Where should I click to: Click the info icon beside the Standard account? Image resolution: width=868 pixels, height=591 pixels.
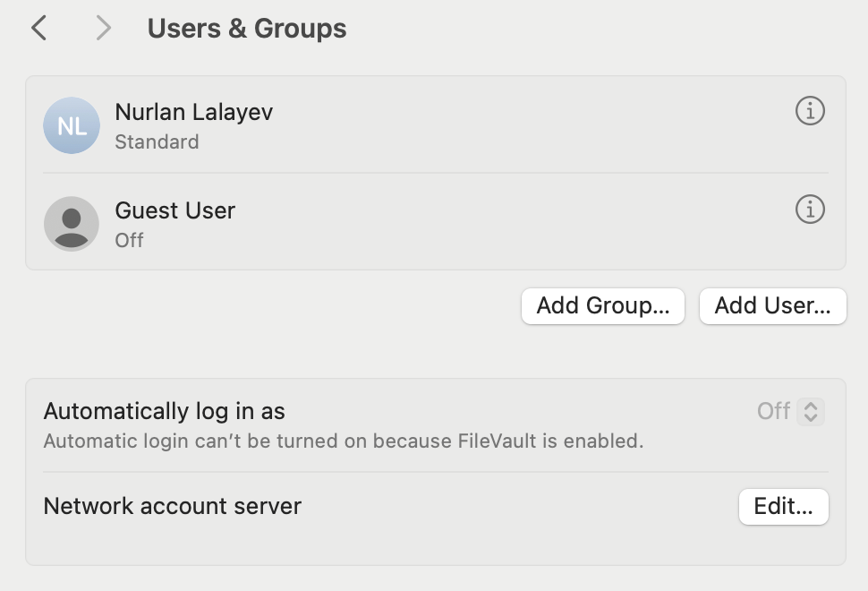pos(810,112)
